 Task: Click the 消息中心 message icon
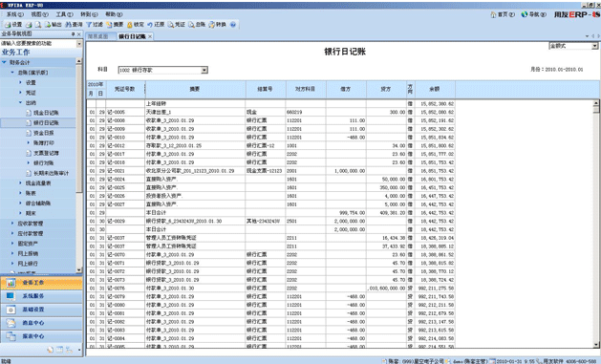11,323
